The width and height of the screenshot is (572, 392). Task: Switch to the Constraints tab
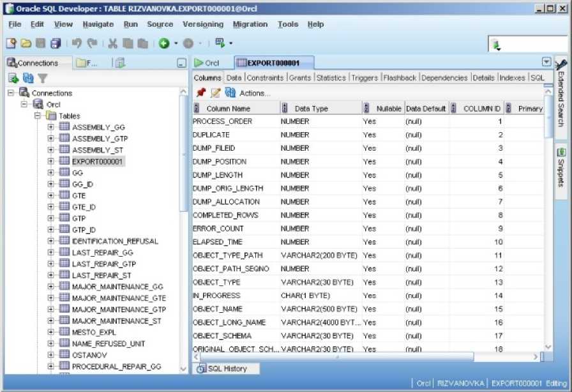(x=265, y=78)
